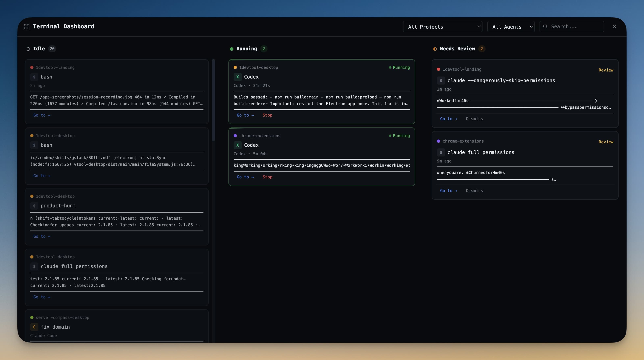Click the $ icon on the claude full permissions idle card
Image resolution: width=644 pixels, height=360 pixels.
tap(34, 266)
